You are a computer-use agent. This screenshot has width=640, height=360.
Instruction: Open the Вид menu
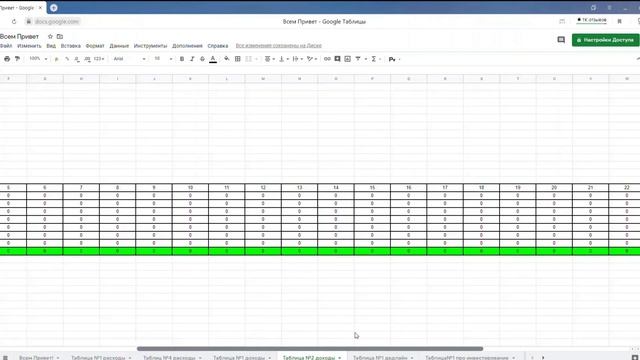click(51, 46)
